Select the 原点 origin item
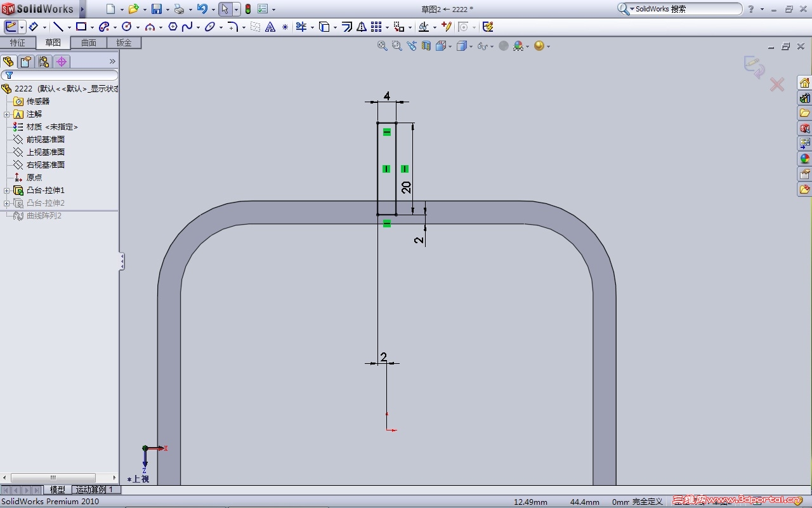The image size is (812, 508). pos(28,178)
